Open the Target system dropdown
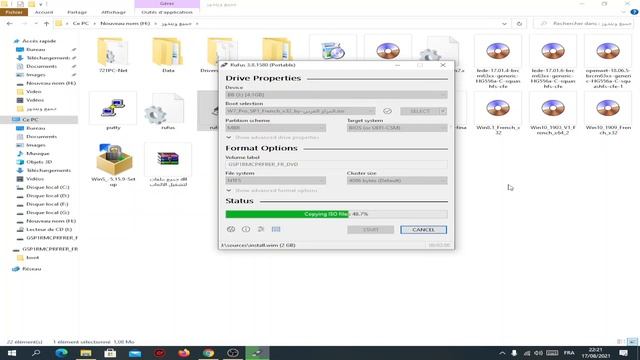 point(397,128)
